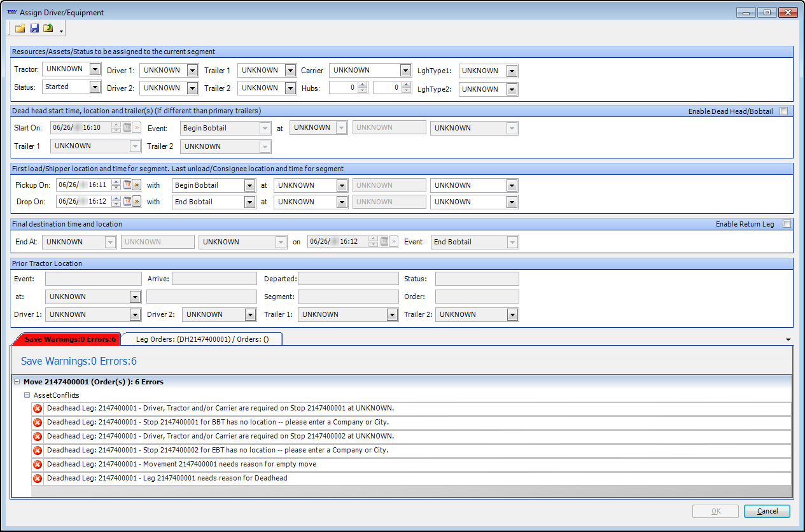This screenshot has height=532, width=805.
Task: Open the calendar picker for Pickup On
Action: (127, 185)
